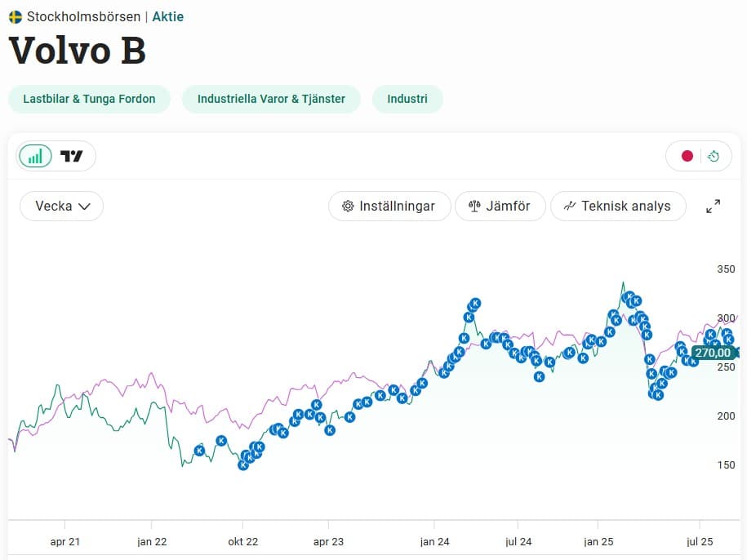
Task: Expand the chart to fullscreen
Action: coord(713,207)
